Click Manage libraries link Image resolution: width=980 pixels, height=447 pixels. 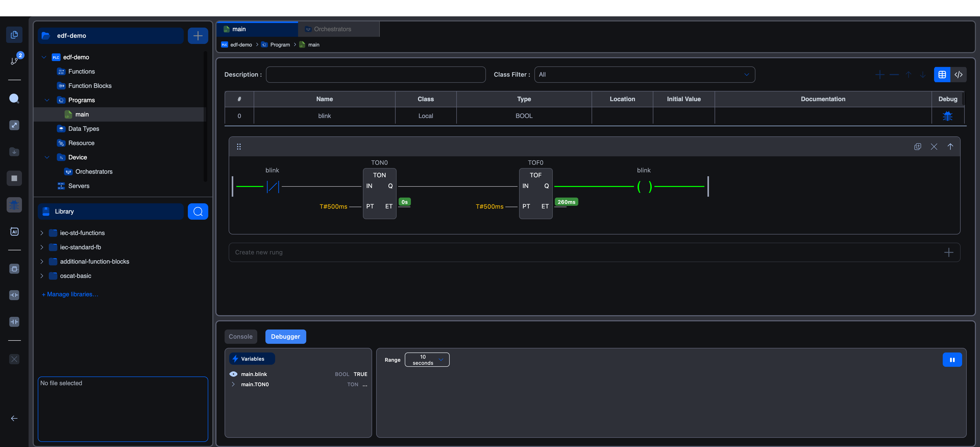pyautogui.click(x=70, y=294)
